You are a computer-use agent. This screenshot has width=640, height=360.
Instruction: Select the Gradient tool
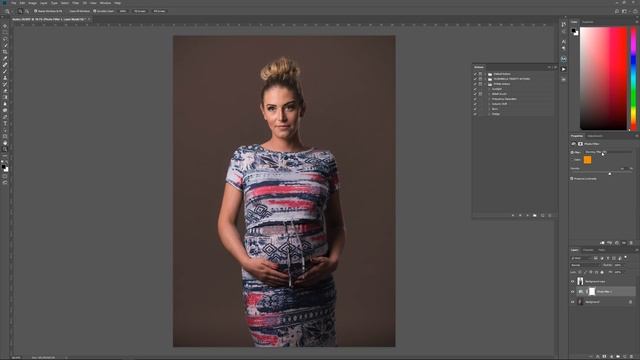(x=5, y=97)
